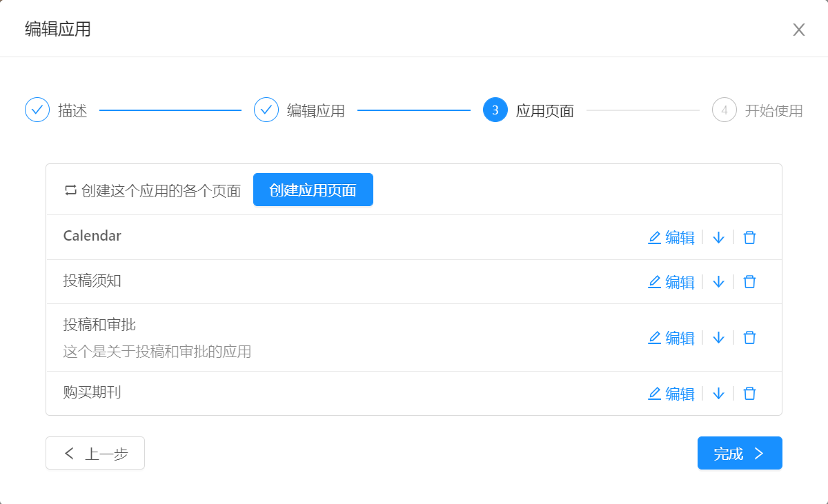Go back with 上一步 button
The width and height of the screenshot is (828, 504).
point(95,453)
